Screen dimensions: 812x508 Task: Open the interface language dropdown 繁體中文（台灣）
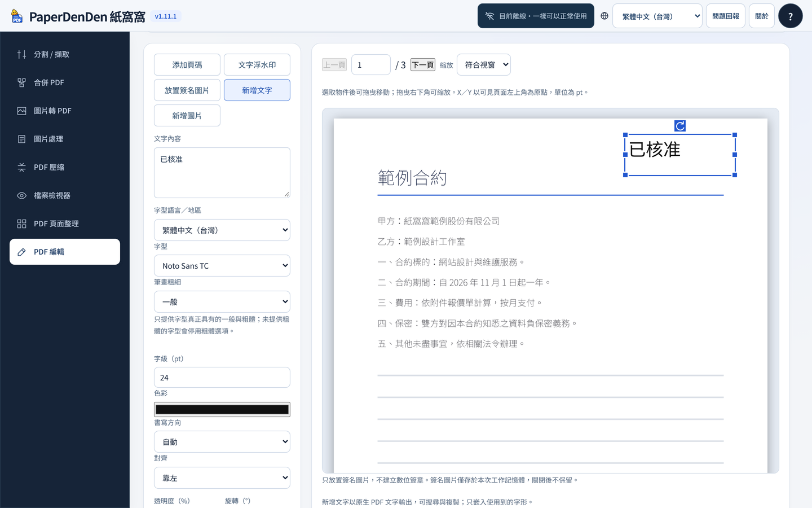click(657, 16)
